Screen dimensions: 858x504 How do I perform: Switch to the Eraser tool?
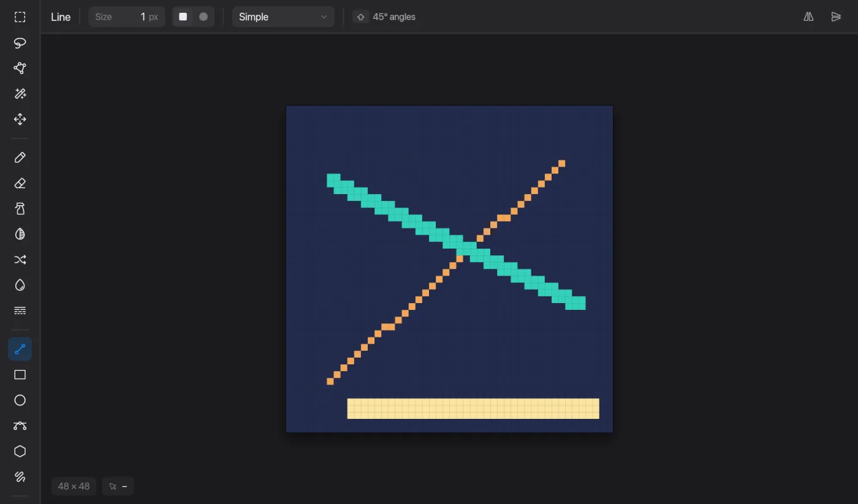click(20, 183)
